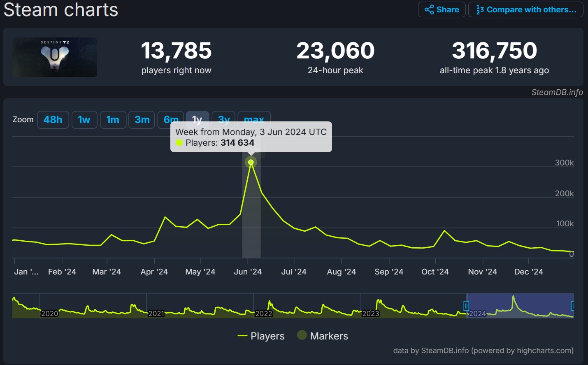Click the Share network icon
The width and height of the screenshot is (588, 365).
pos(429,9)
